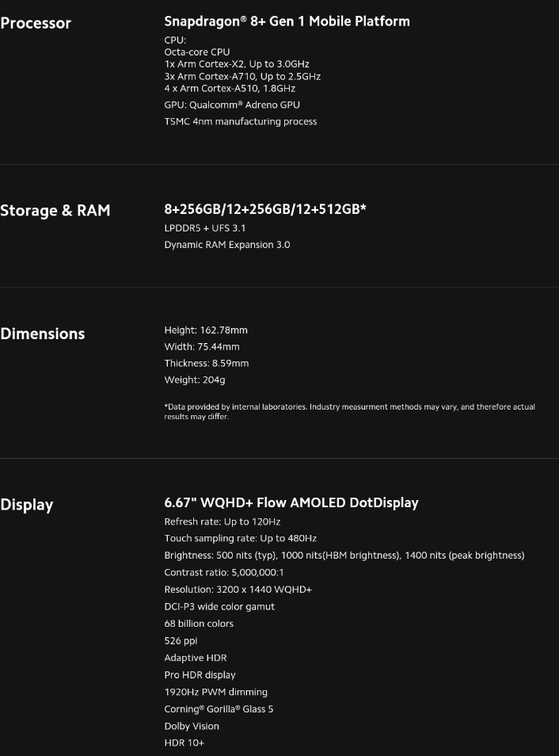
Task: Click the Contrast ratio 5,000,000:1 line
Action: [224, 572]
